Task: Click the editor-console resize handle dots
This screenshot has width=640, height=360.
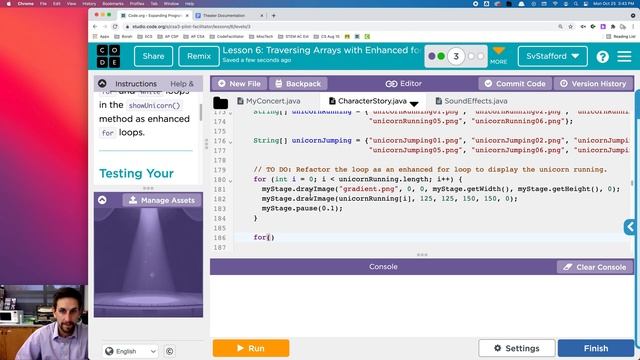Action: pyautogui.click(x=422, y=255)
